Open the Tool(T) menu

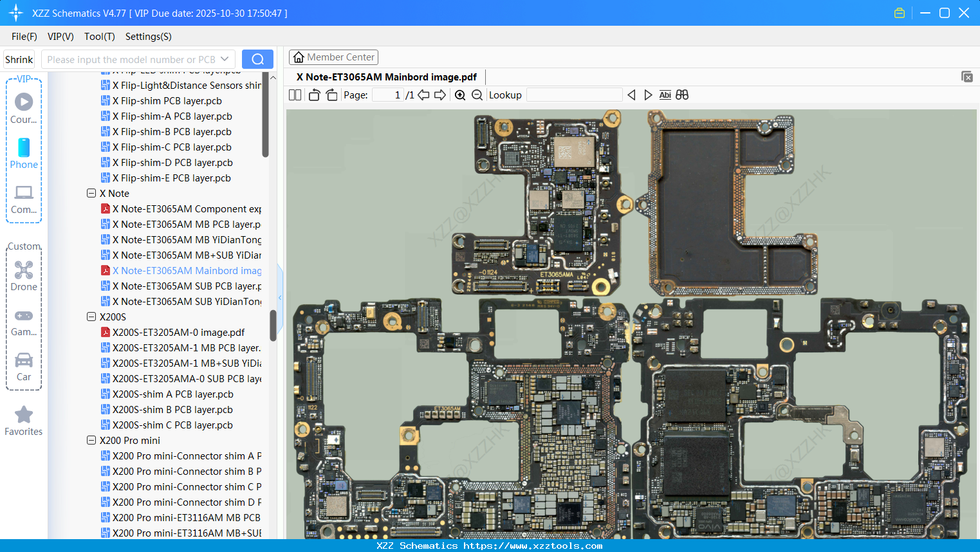coord(99,37)
